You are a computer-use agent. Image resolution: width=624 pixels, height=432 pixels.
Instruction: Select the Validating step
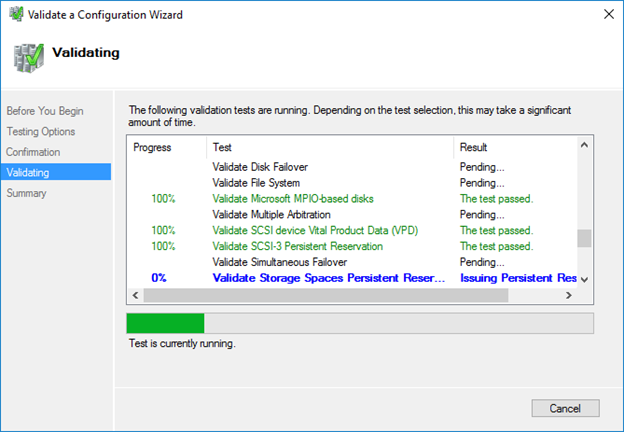(x=56, y=172)
